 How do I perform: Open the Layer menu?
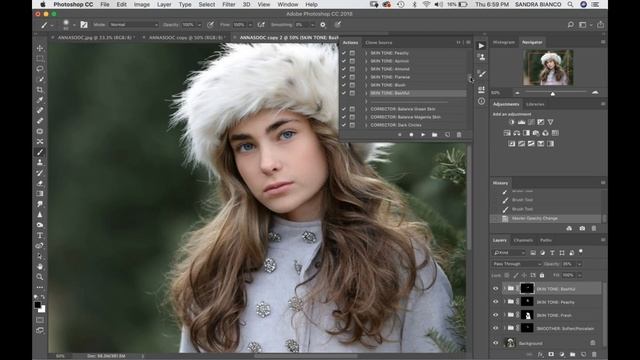click(x=164, y=4)
